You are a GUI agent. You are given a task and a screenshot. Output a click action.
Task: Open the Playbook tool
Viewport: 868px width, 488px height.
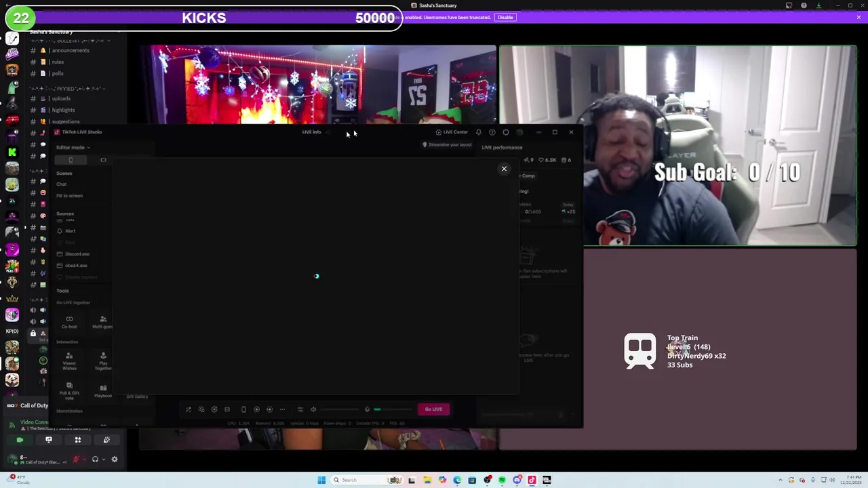[103, 391]
